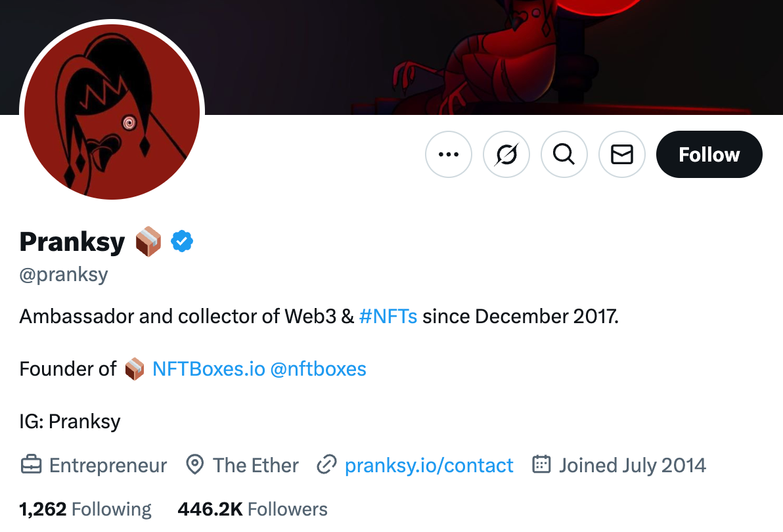Open the @nftboxes mention
Viewport: 783px width, 532px height.
[x=318, y=369]
